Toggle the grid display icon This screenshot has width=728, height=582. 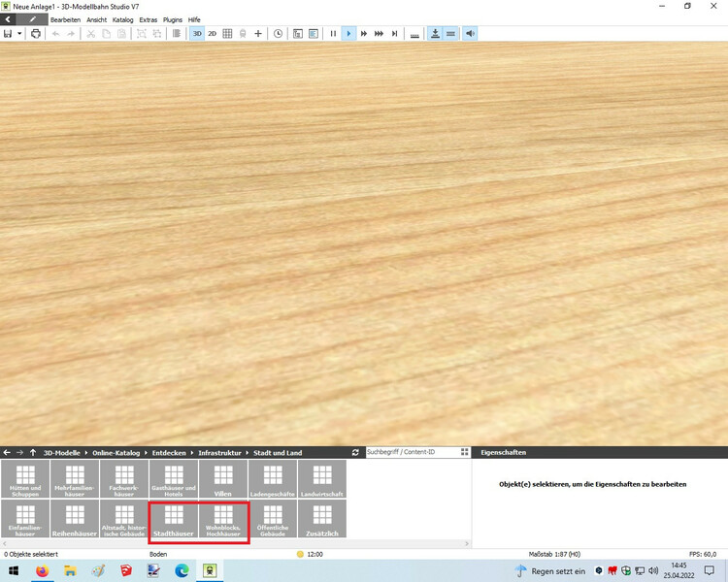pyautogui.click(x=227, y=33)
